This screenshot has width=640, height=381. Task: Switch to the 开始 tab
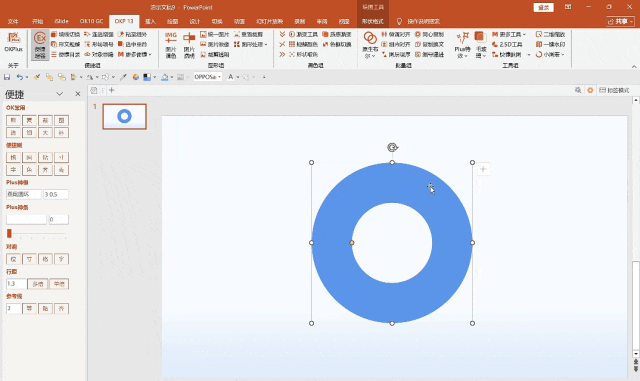[x=38, y=21]
